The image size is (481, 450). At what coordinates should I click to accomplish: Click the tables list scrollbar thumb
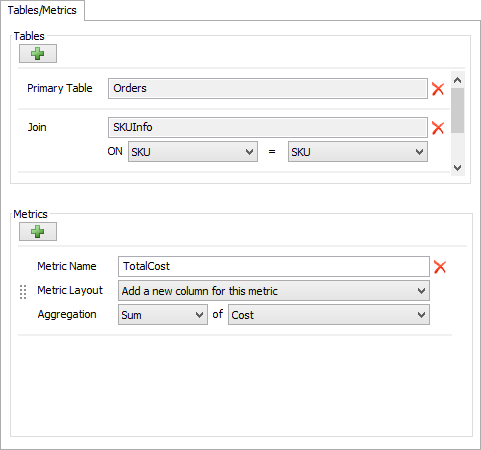pos(458,110)
